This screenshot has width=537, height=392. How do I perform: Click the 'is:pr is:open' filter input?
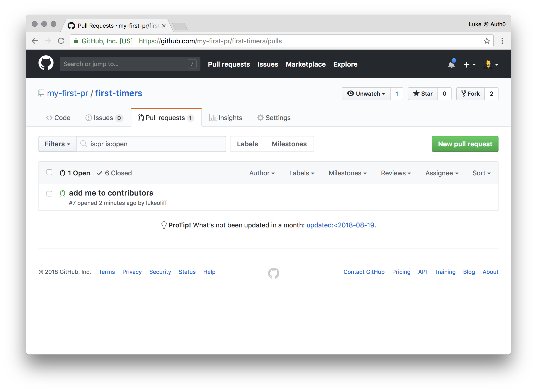151,144
